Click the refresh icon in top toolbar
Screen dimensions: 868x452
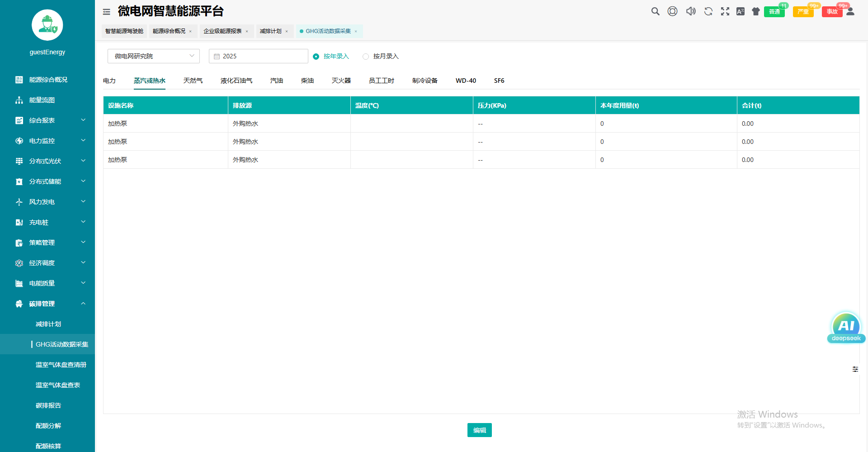[x=708, y=11]
